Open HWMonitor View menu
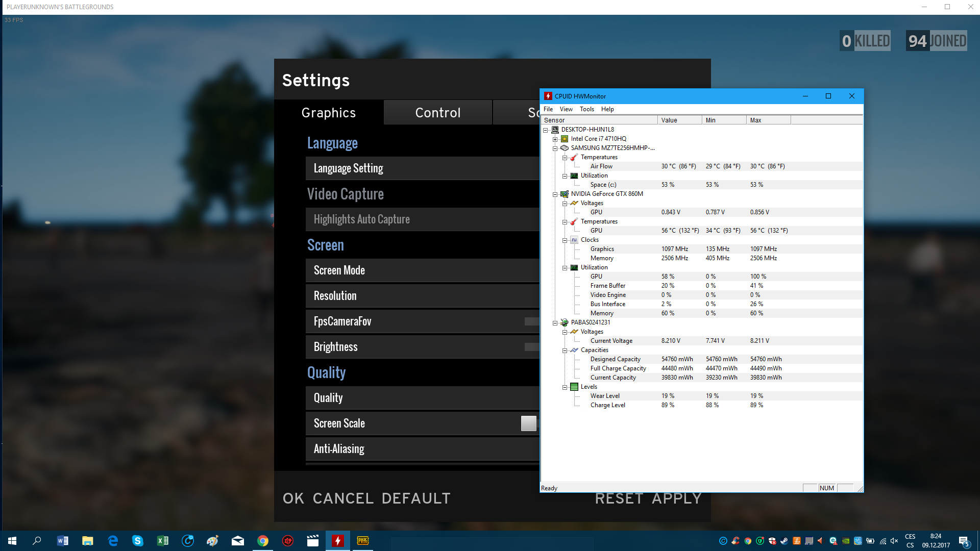The height and width of the screenshot is (551, 980). click(x=566, y=109)
